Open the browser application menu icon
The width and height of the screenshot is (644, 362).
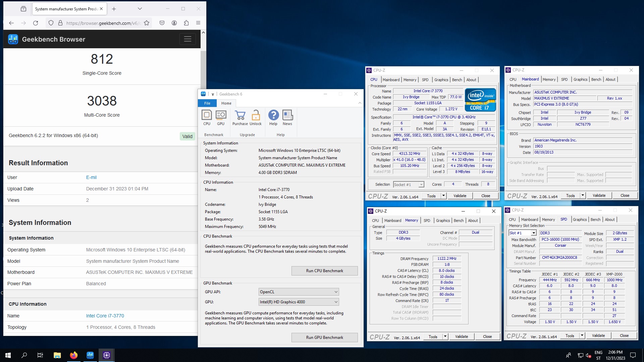click(198, 23)
